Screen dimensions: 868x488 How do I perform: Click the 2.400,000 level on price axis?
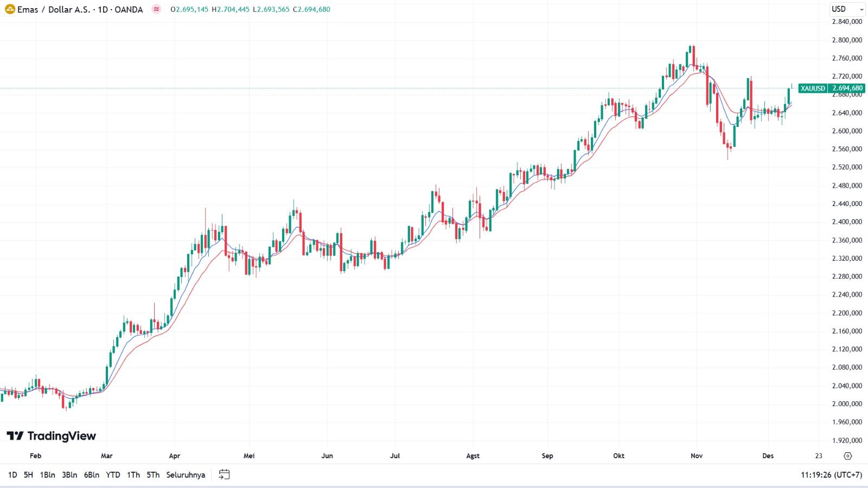[847, 222]
